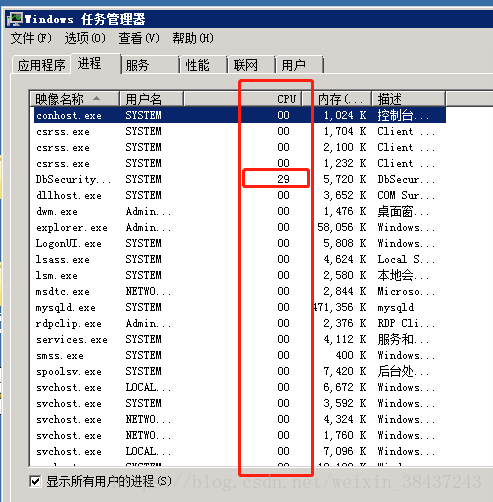Click description RDP Cli... of rdpclip.exe

click(x=406, y=323)
